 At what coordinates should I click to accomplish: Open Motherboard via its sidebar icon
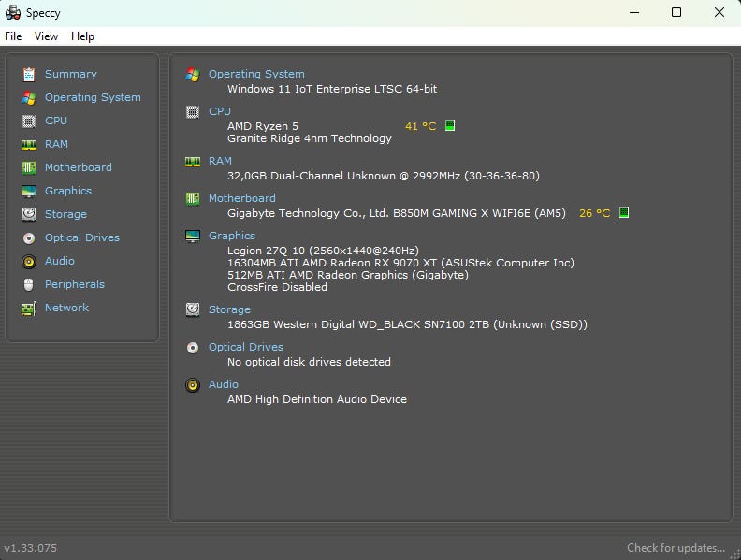[28, 167]
